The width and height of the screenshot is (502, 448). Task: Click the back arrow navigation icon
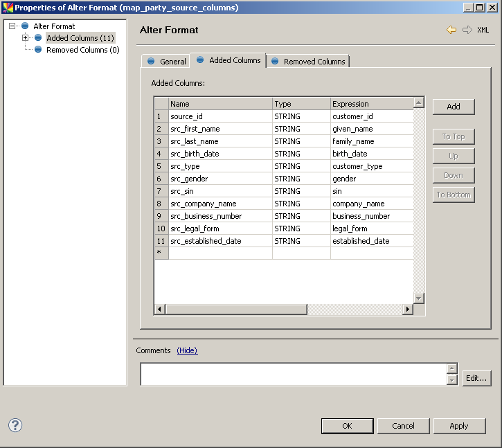451,30
